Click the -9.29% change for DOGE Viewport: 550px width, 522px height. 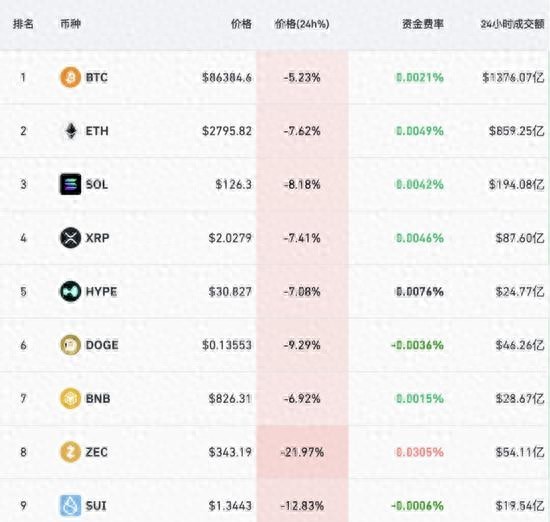point(302,345)
